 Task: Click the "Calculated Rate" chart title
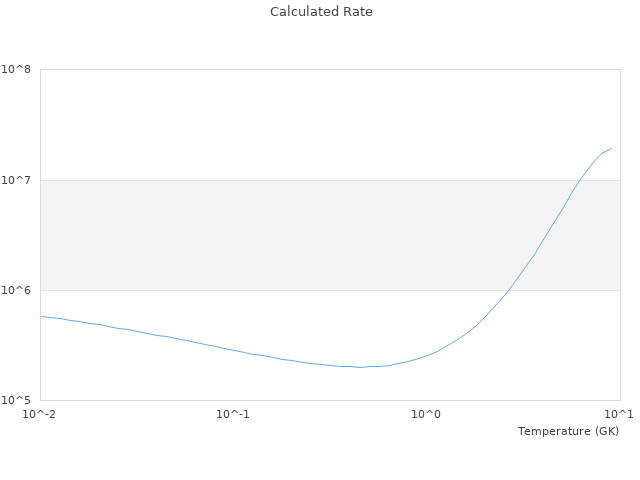point(321,12)
